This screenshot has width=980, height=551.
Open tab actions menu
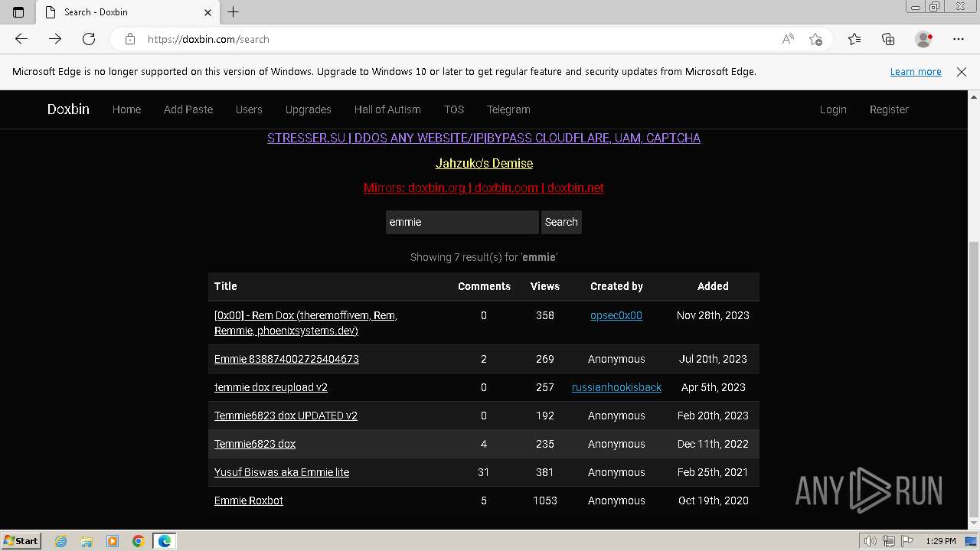point(18,12)
